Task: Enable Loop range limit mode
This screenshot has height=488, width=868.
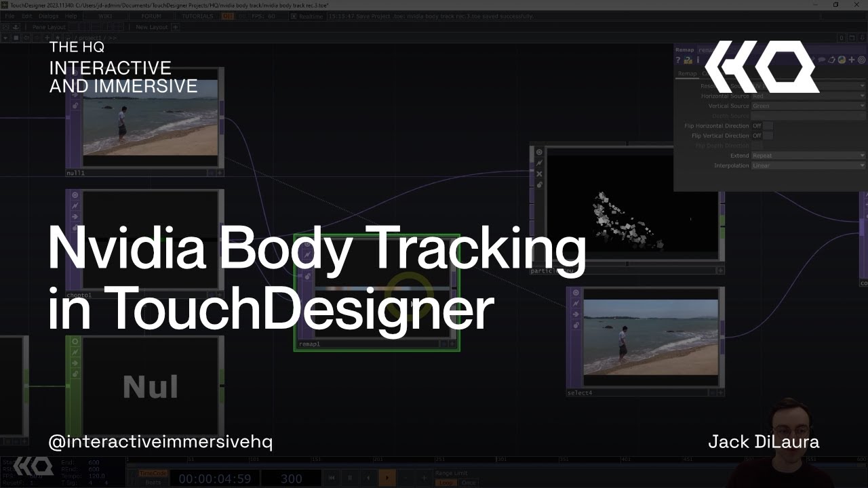Action: coord(446,483)
